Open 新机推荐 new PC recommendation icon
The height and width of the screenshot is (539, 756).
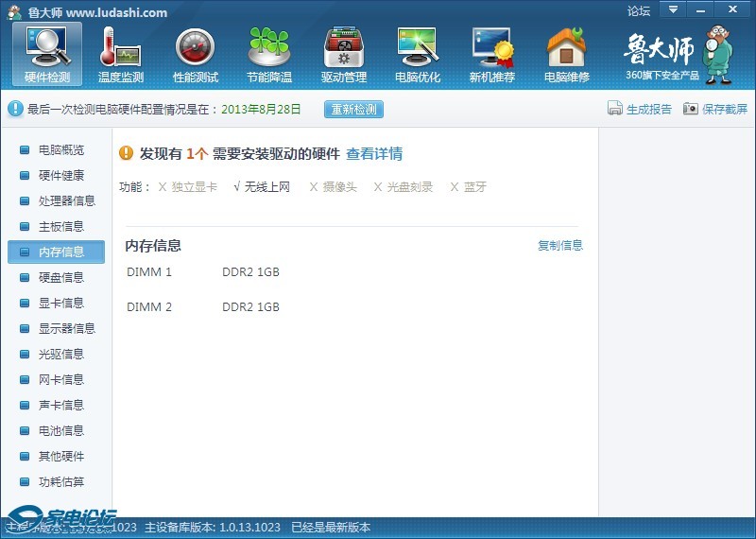492,53
